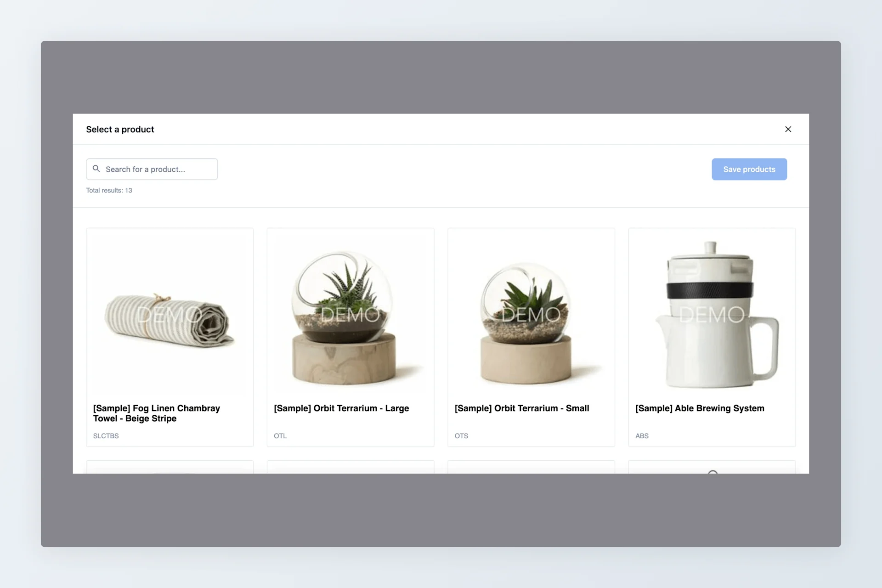Viewport: 882px width, 588px height.
Task: Click the Save products button
Action: (x=749, y=169)
